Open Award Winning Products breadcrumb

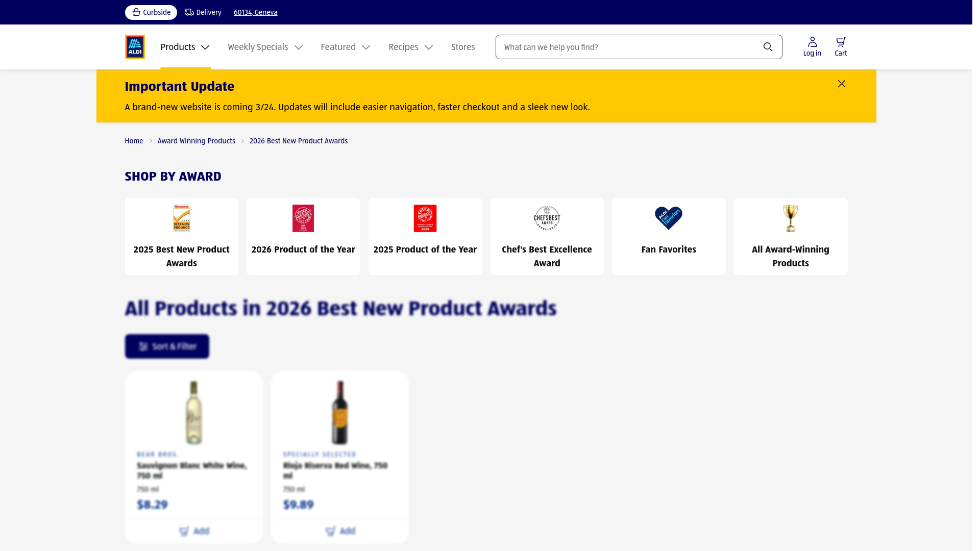click(x=197, y=141)
